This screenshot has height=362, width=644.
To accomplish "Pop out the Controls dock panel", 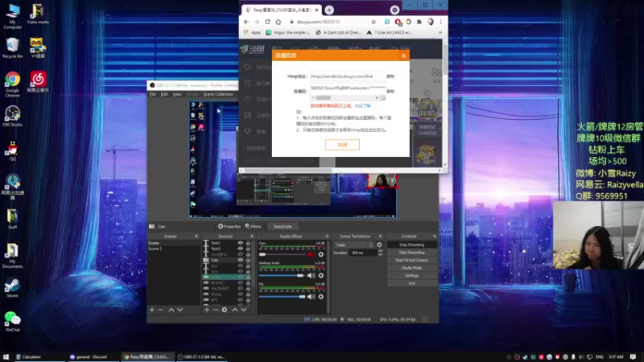I will click(435, 237).
